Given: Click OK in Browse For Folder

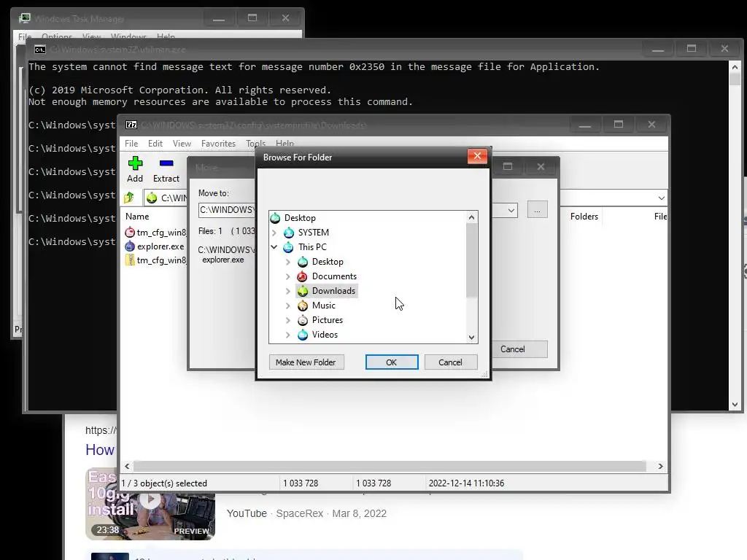Looking at the screenshot, I should coord(392,362).
